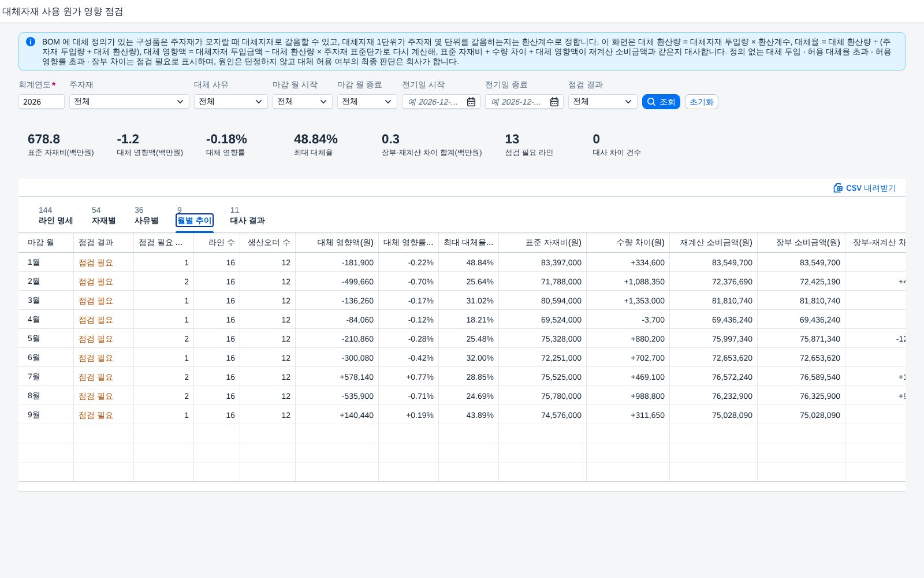The image size is (924, 578).
Task: Click the 표준 자재비(원) column header
Action: 543,243
